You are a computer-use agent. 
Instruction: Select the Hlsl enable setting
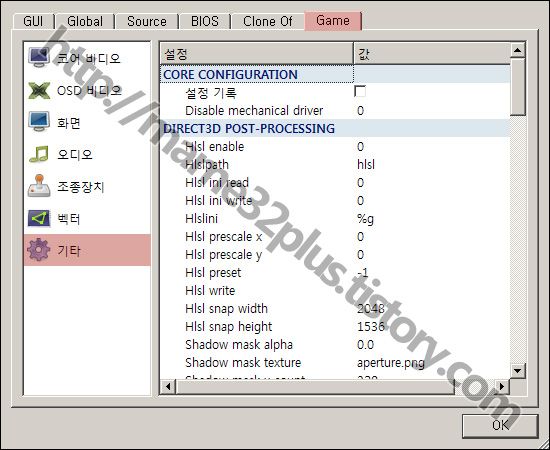[x=335, y=147]
